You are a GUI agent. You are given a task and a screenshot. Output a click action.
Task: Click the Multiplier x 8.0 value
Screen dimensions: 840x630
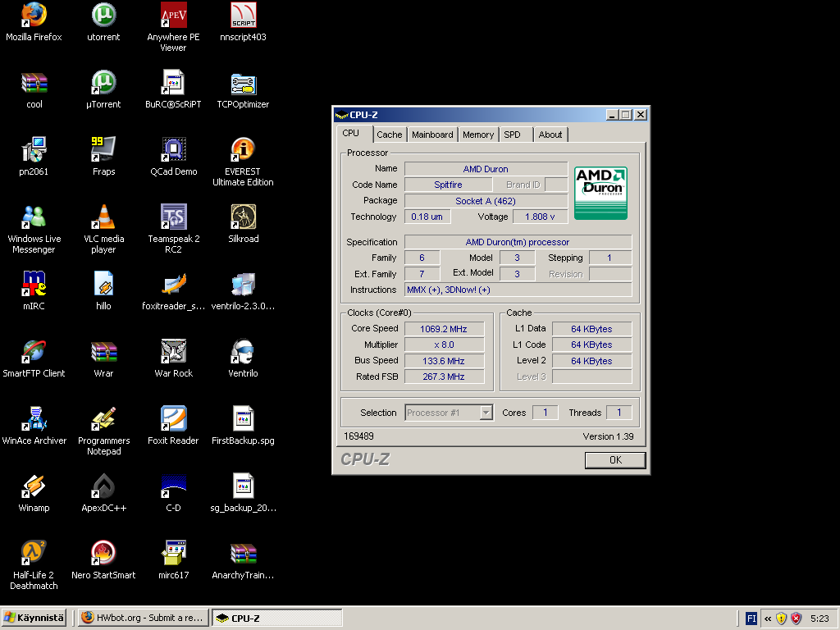coord(444,345)
